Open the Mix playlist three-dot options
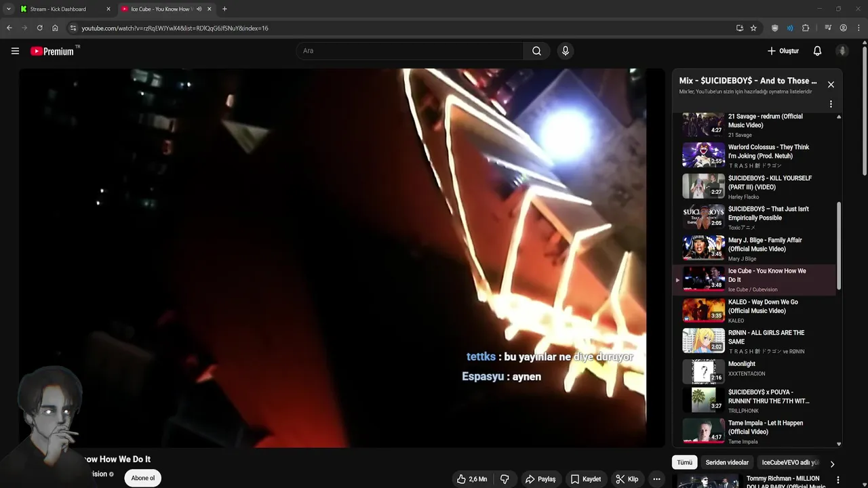 point(831,104)
